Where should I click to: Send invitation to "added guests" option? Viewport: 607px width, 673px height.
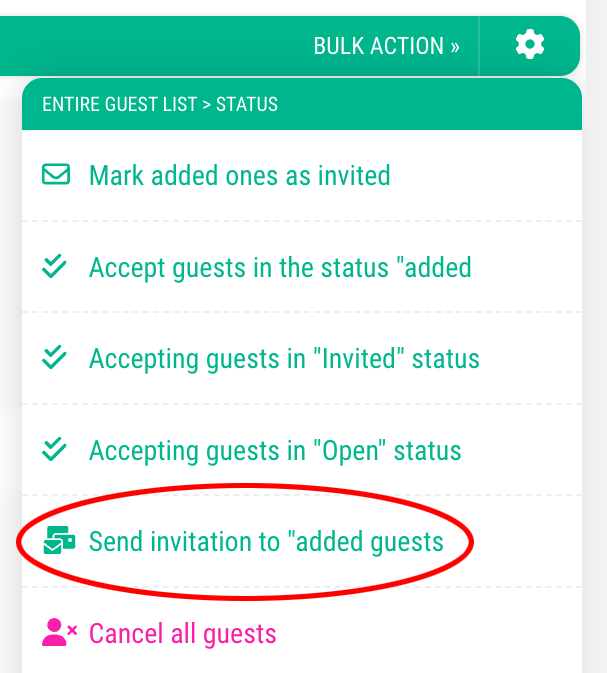pyautogui.click(x=266, y=542)
